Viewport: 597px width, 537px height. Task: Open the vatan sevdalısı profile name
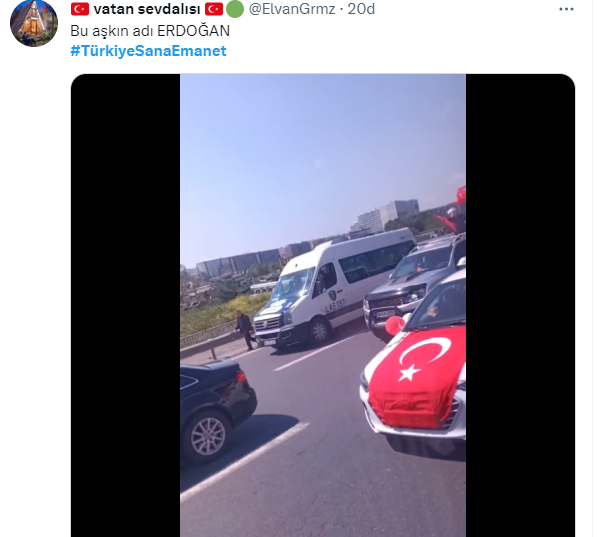(147, 9)
